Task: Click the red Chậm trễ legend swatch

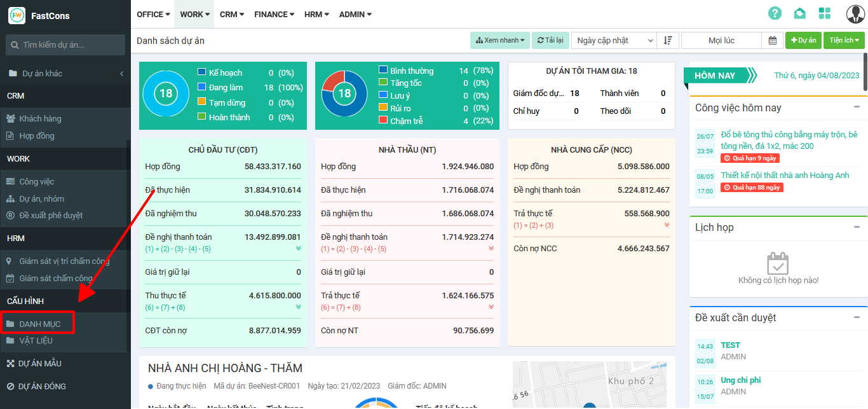Action: point(383,120)
